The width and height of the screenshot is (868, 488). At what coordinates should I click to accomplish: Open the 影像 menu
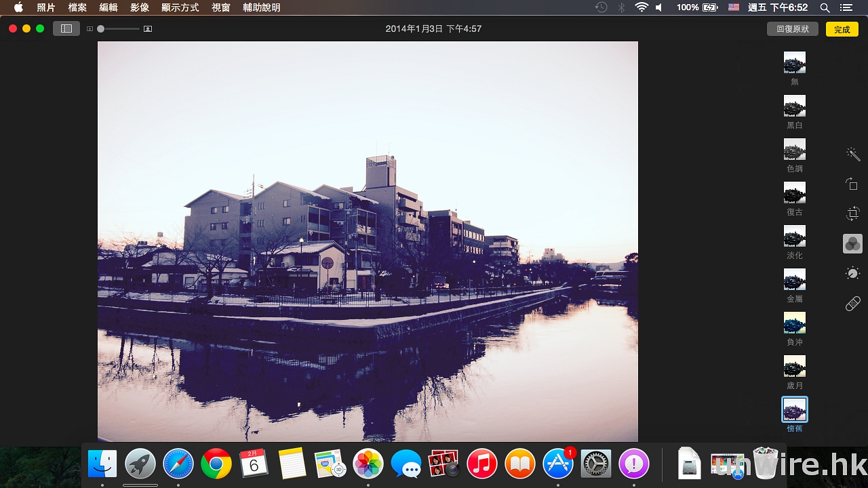click(x=139, y=7)
